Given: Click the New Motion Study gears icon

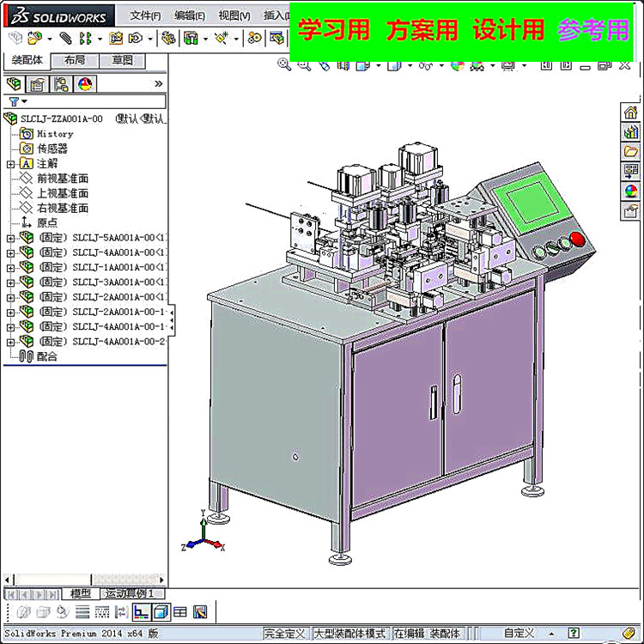Looking at the screenshot, I should pyautogui.click(x=254, y=38).
